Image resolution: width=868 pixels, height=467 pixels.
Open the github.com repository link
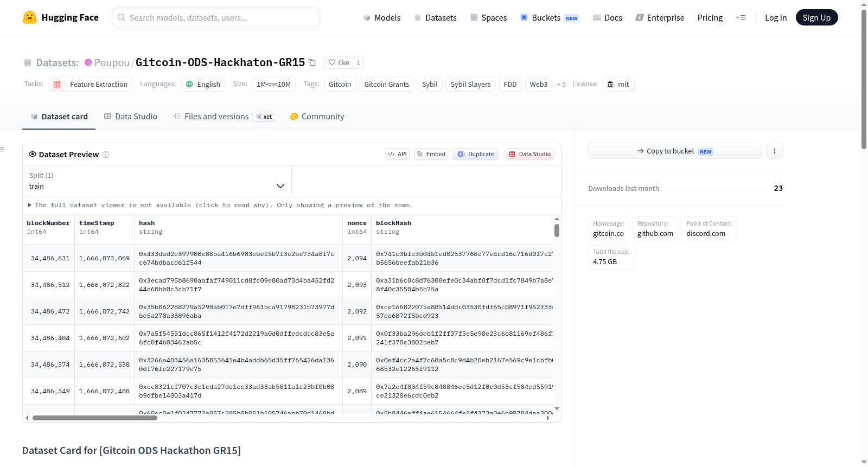[655, 233]
